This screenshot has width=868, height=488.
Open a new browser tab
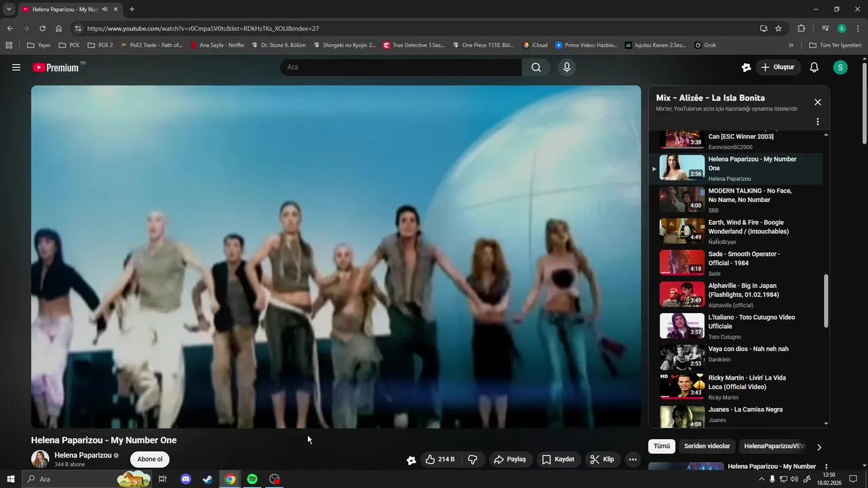point(132,9)
